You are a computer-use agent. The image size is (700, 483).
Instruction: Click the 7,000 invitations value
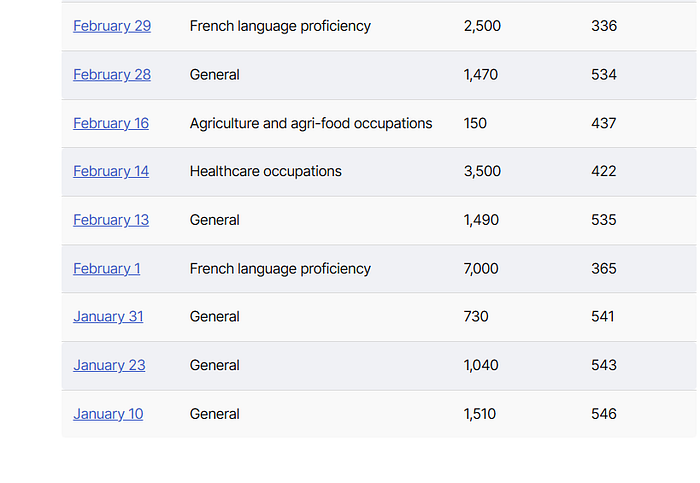coord(481,269)
